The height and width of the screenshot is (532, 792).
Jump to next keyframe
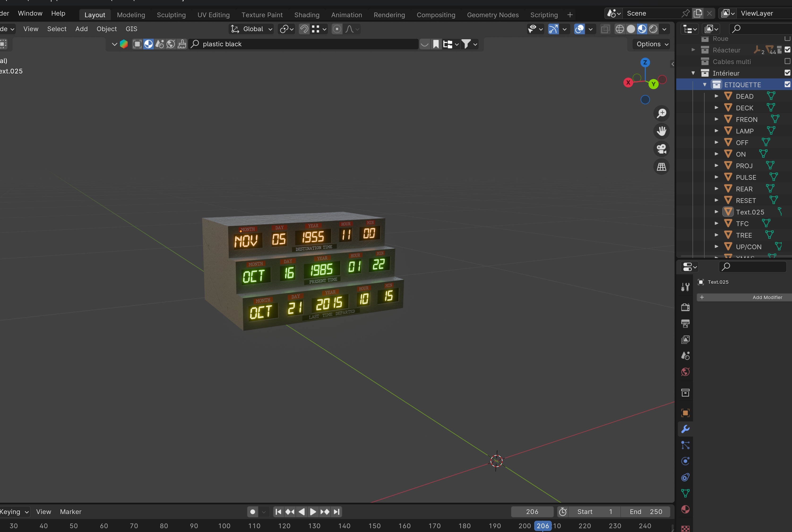pos(325,512)
